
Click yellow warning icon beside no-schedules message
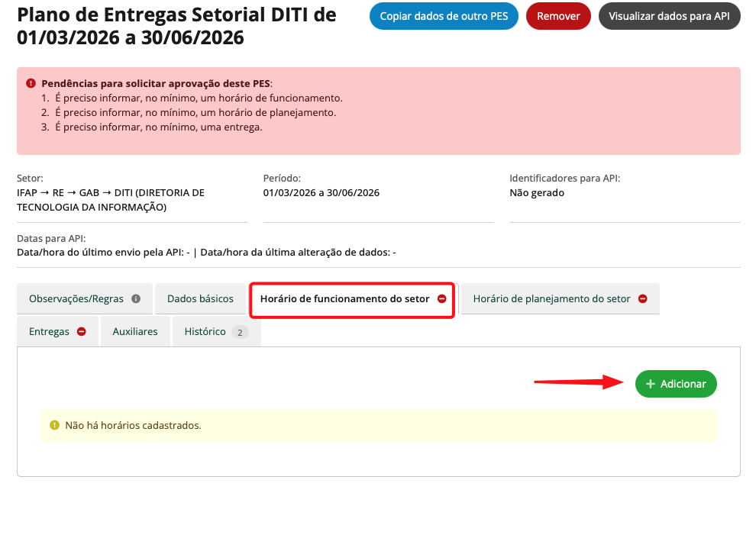[x=54, y=425]
